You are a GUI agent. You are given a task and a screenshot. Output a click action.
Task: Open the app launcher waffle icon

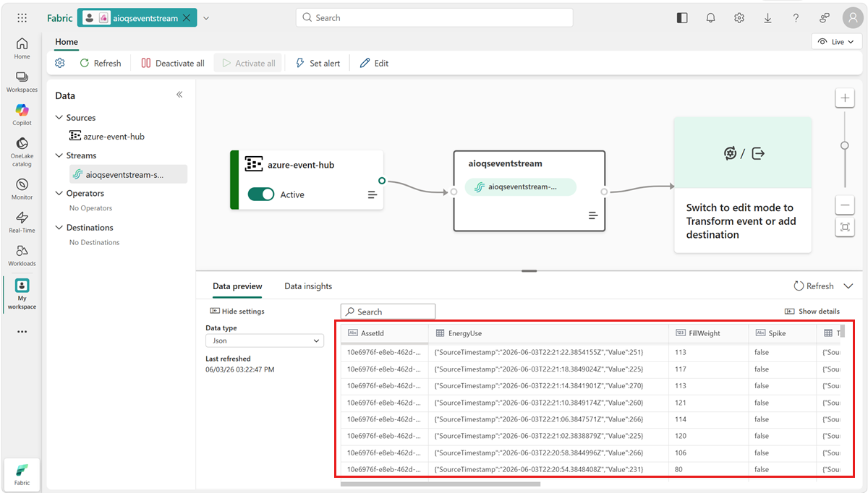(22, 18)
